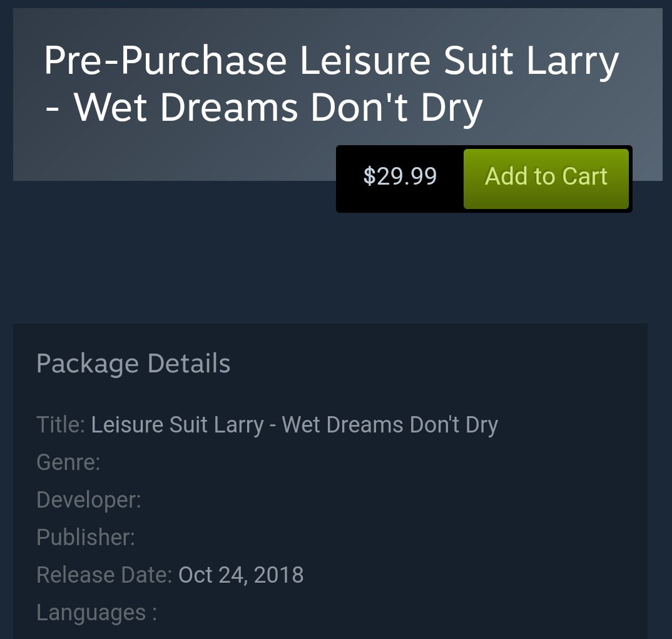Click the Release Date: field label
Image resolution: width=672 pixels, height=639 pixels.
tap(104, 575)
